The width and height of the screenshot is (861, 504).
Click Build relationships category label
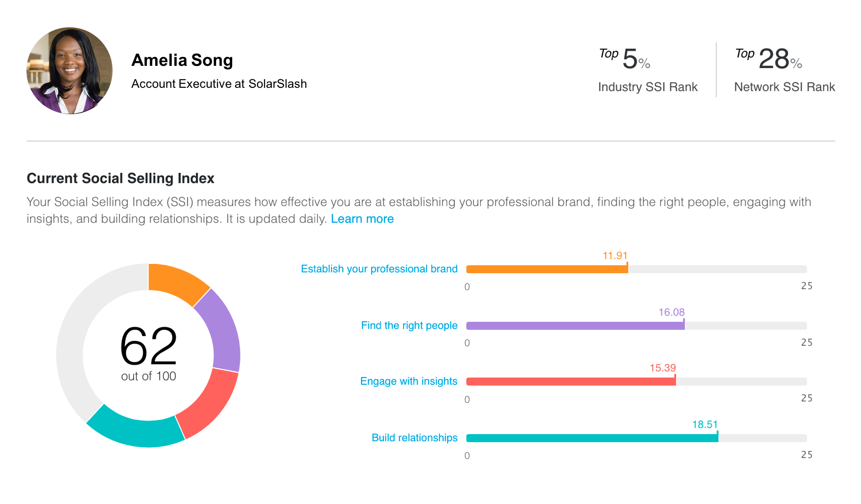(414, 438)
